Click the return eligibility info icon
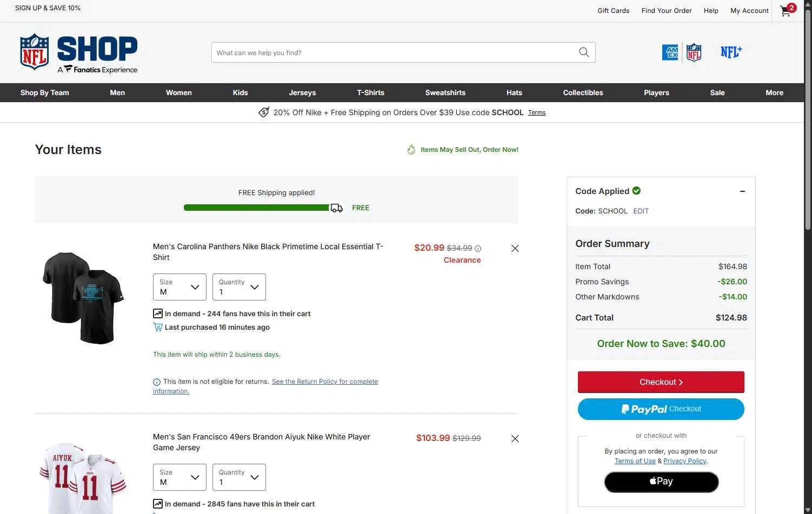Viewport: 812px width, 514px height. [157, 382]
